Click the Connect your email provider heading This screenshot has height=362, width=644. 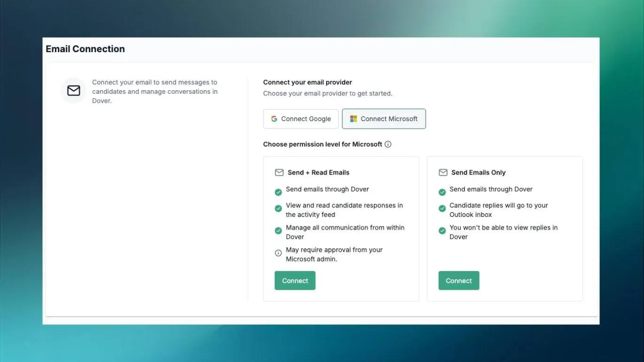(308, 82)
